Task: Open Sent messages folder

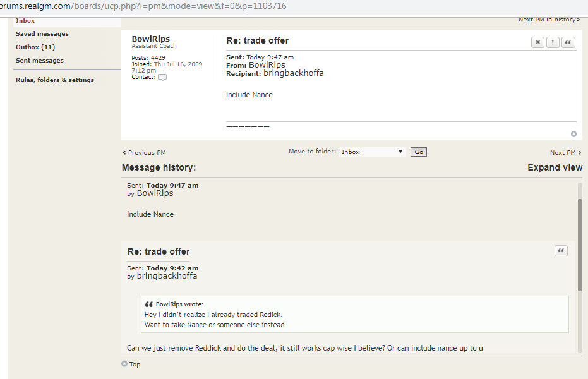Action: point(40,61)
